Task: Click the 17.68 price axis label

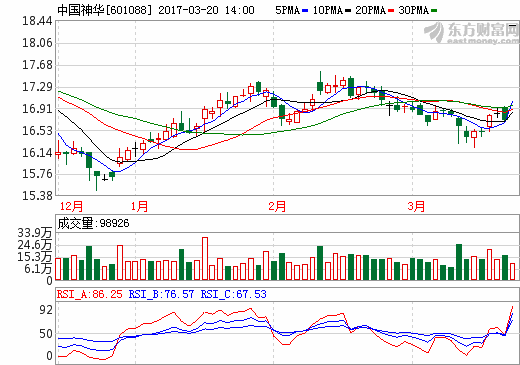Action: pos(37,65)
